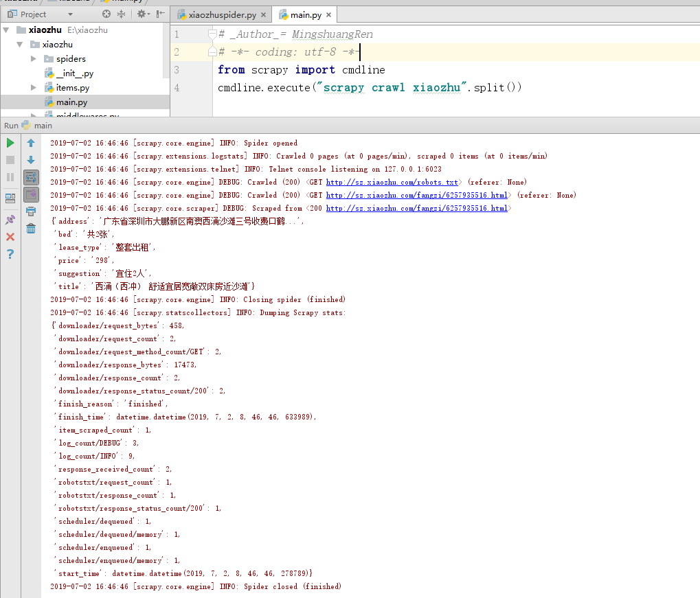700x598 pixels.
Task: Place cursor in cmdline.execute code line
Action: click(x=370, y=87)
